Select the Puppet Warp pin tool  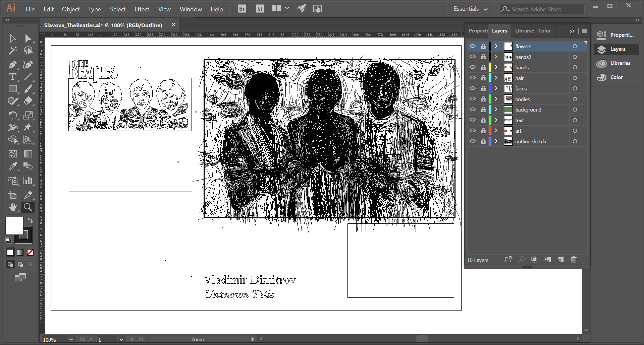point(28,128)
